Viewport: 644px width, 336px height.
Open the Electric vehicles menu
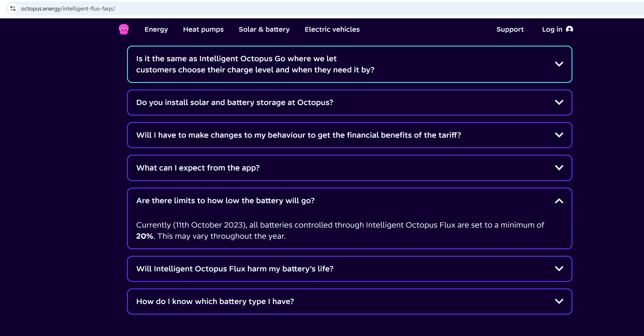click(332, 30)
